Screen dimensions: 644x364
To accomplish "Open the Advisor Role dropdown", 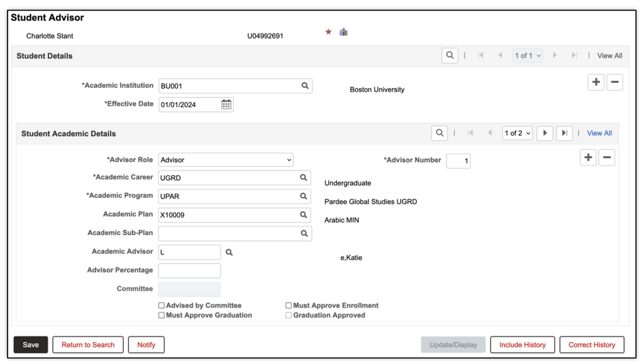I will pos(226,160).
